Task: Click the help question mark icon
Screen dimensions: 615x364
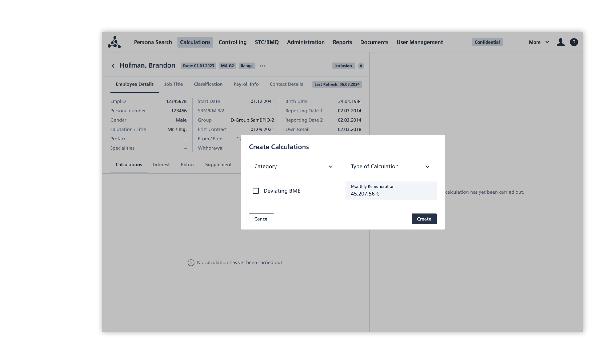Action: click(x=574, y=42)
